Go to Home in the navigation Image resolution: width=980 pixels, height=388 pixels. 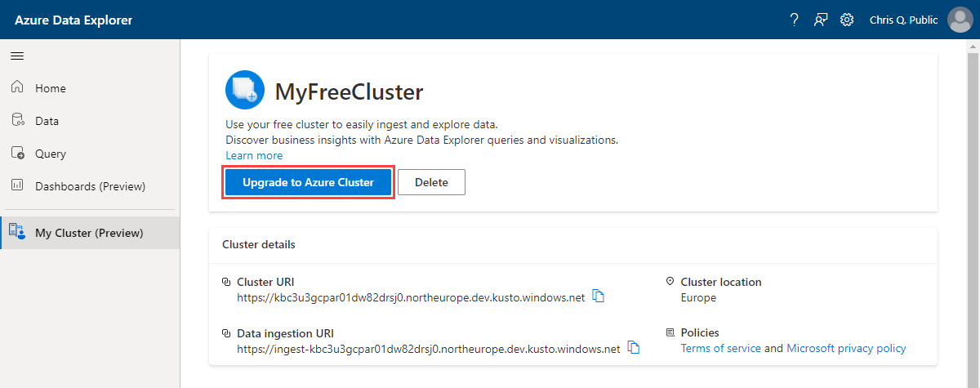tap(90, 88)
